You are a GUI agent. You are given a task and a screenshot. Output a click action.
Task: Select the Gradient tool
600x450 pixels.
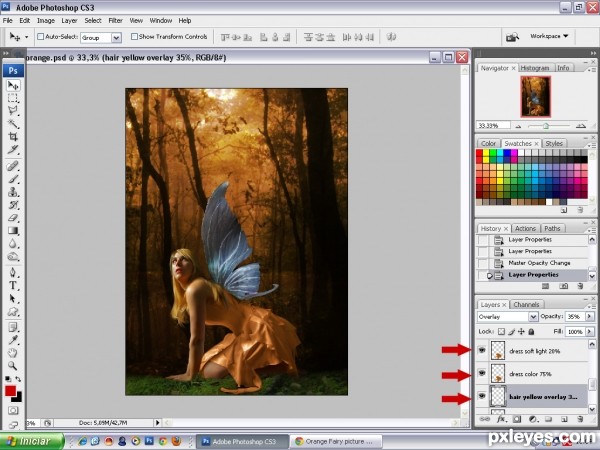click(13, 230)
